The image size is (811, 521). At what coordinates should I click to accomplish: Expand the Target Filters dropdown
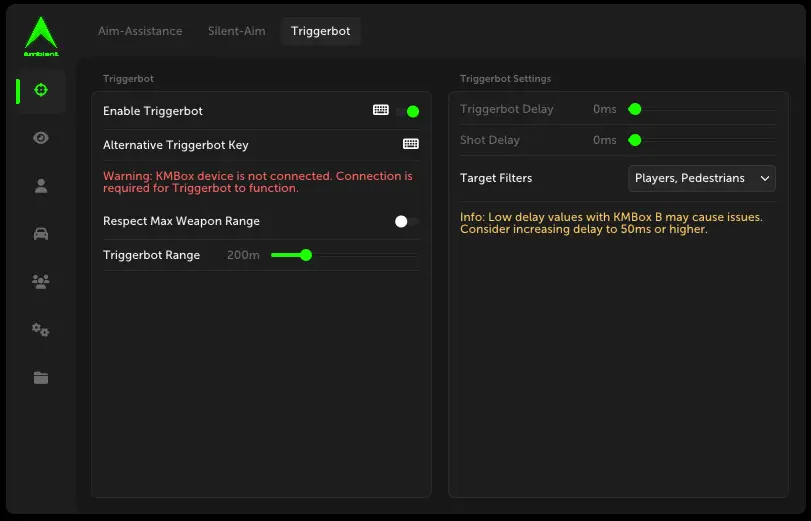702,178
